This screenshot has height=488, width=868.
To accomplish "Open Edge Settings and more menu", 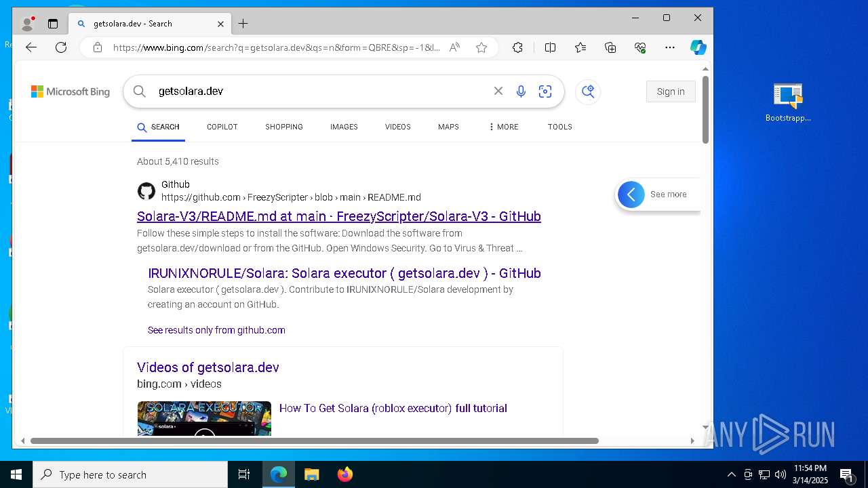I will point(670,47).
